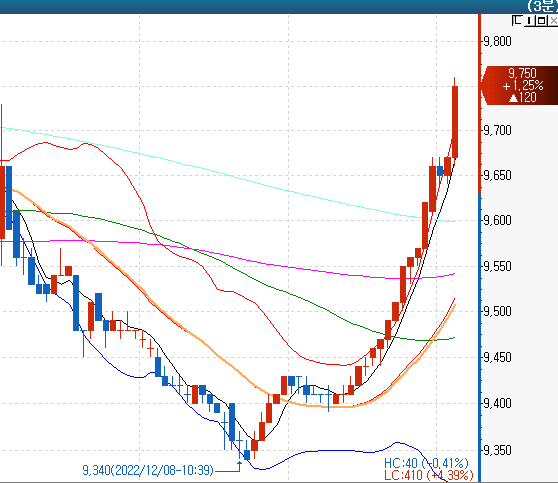
Task: Click the LC:410 (+4.39%) readout
Action: pyautogui.click(x=429, y=476)
